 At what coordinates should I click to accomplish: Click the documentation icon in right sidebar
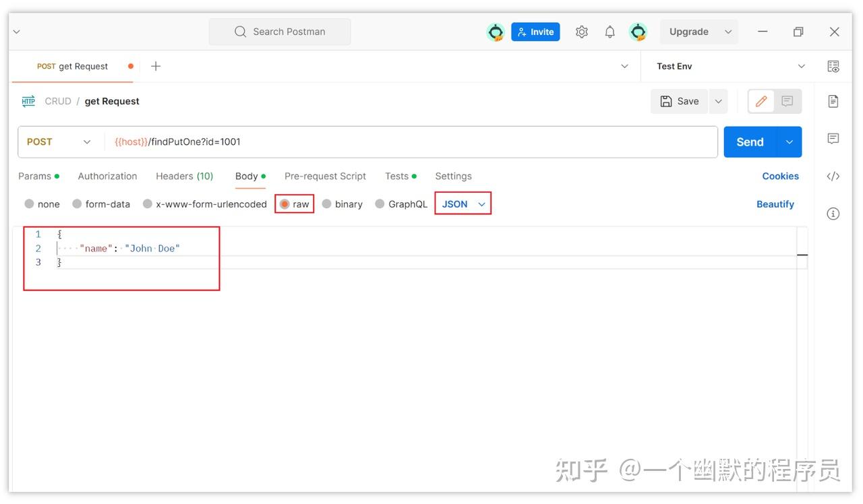tap(833, 100)
